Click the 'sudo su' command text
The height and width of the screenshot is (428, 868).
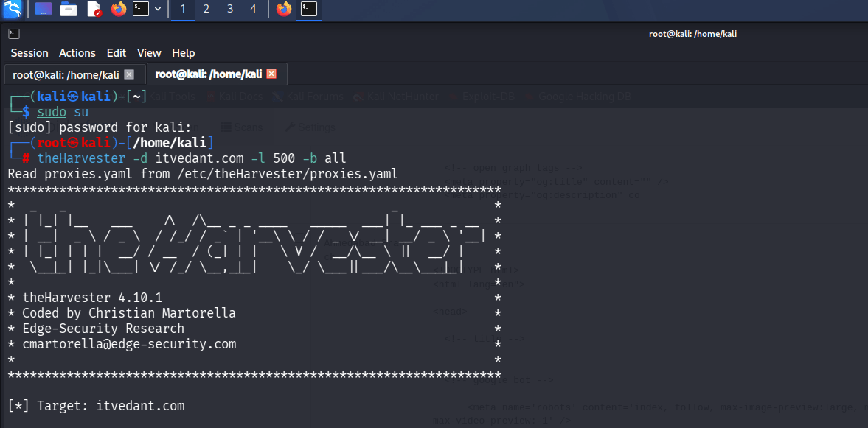[x=63, y=112]
